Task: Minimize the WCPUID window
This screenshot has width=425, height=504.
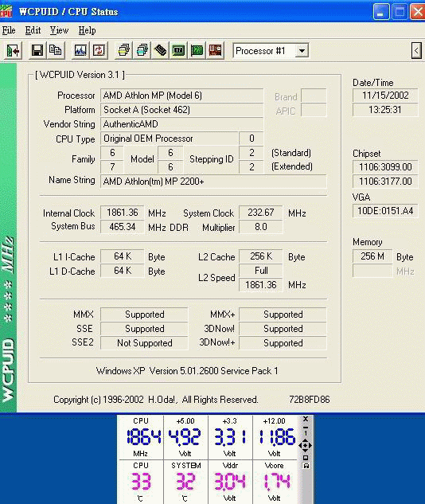Action: (x=381, y=12)
